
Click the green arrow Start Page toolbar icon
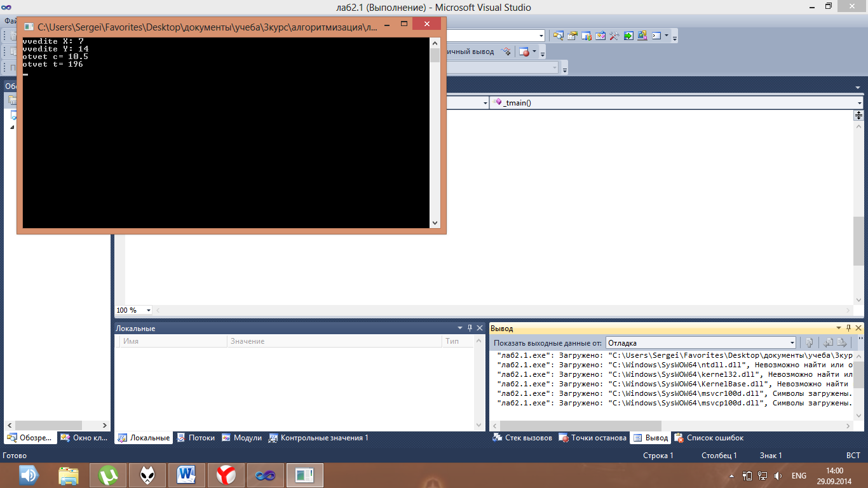(628, 36)
